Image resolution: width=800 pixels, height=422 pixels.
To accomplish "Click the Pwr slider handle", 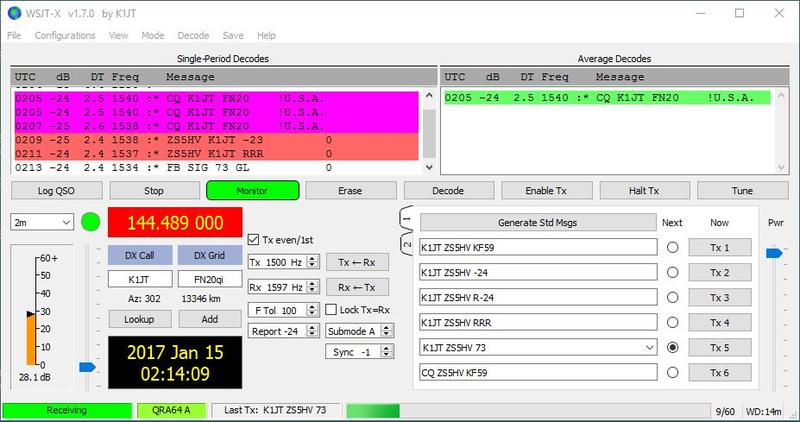I will pyautogui.click(x=774, y=253).
